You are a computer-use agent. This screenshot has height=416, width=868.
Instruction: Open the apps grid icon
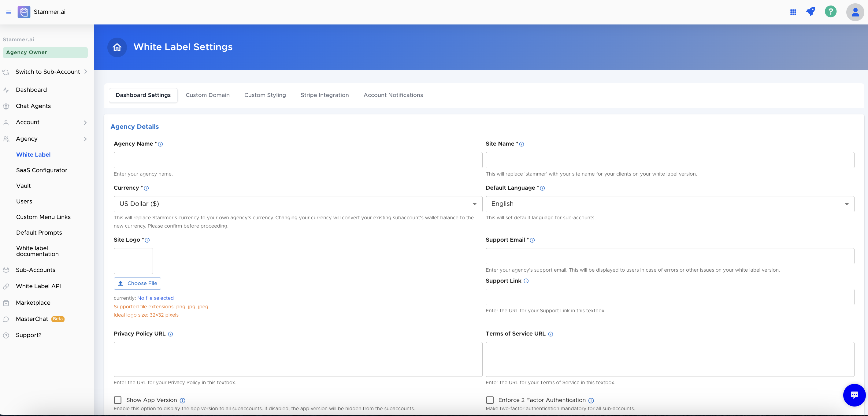pos(793,12)
